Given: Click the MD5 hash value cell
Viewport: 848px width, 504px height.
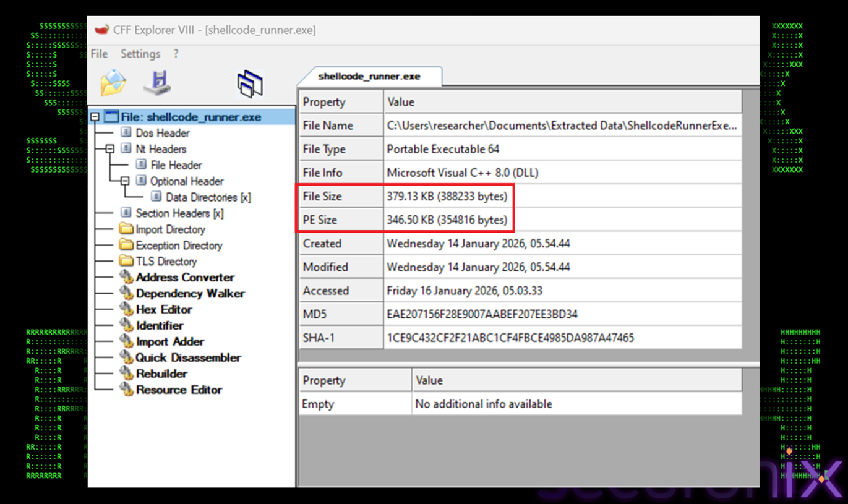Looking at the screenshot, I should coord(482,314).
